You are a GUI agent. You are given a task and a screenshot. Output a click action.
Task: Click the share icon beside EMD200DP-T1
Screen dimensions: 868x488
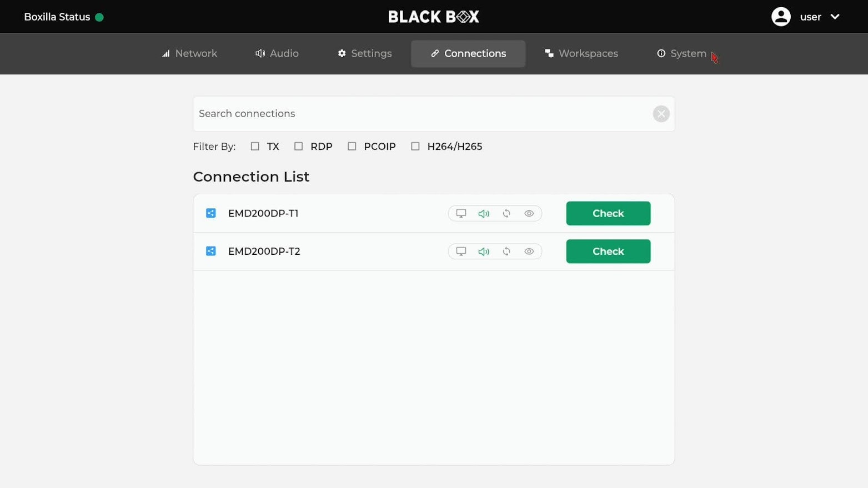[x=211, y=213]
